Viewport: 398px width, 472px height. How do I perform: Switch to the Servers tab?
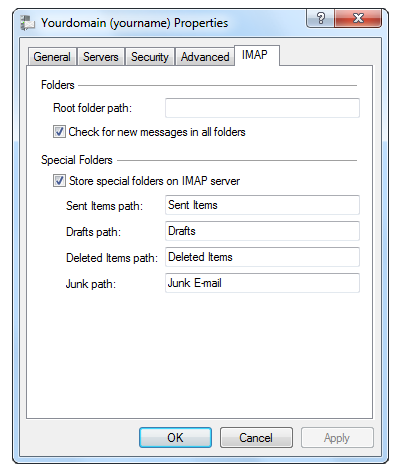click(x=101, y=57)
